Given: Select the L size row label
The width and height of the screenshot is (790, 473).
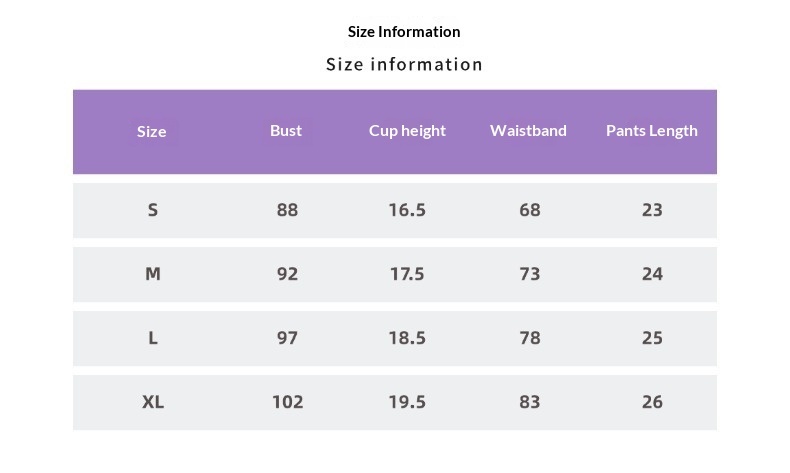Looking at the screenshot, I should pos(153,338).
